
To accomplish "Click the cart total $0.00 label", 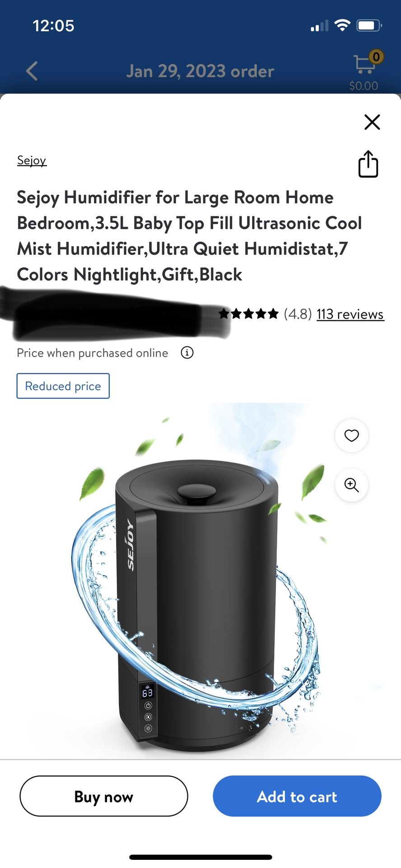I will [364, 85].
